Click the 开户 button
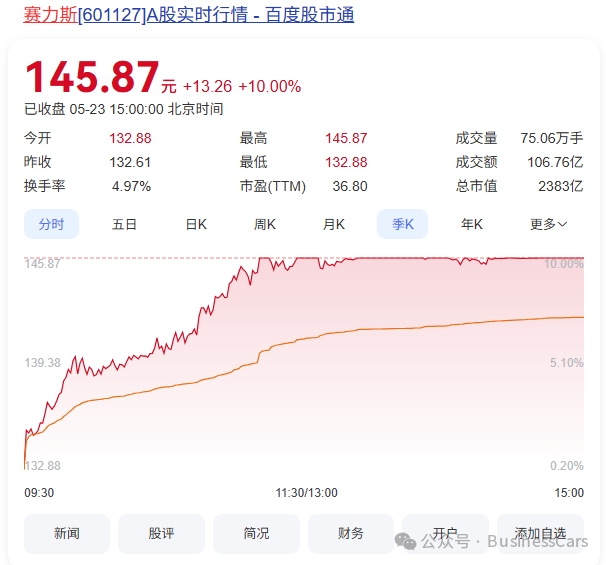This screenshot has width=606, height=565. coord(445,534)
